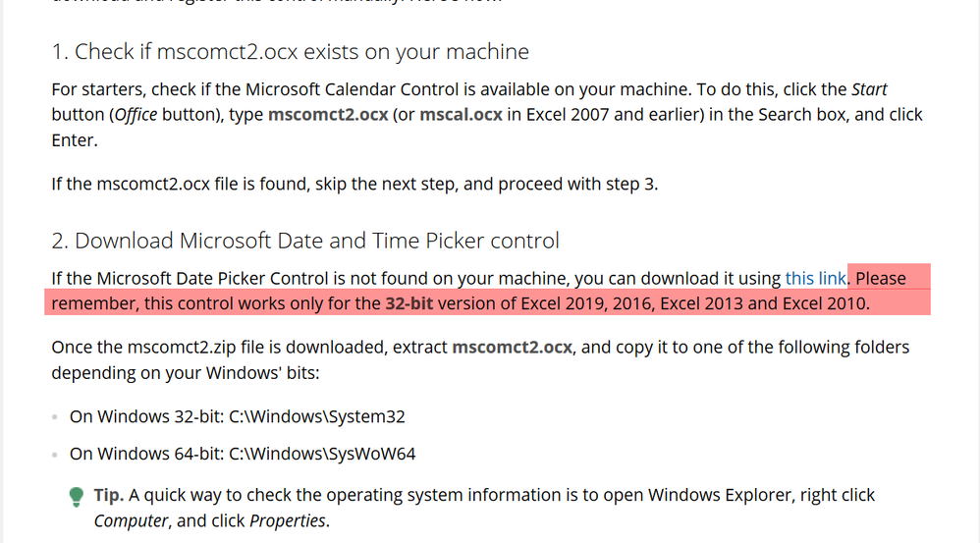Click bold "mscomct2.ocx" after the word extract

[512, 348]
